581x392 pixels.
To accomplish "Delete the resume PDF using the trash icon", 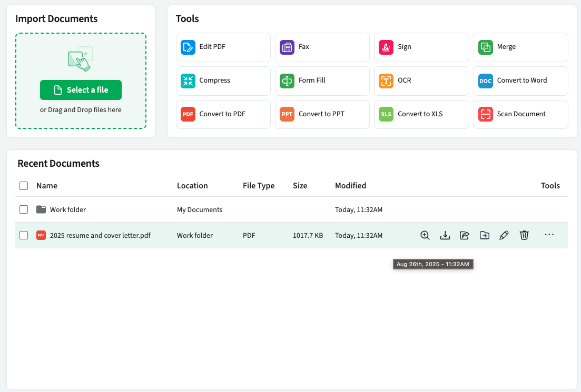I will pyautogui.click(x=524, y=235).
